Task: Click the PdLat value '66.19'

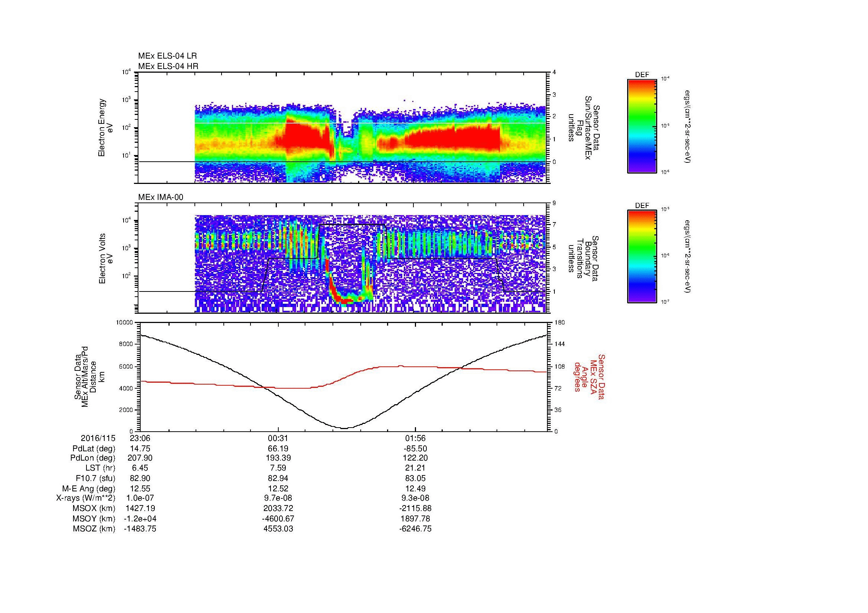Action: pyautogui.click(x=278, y=449)
